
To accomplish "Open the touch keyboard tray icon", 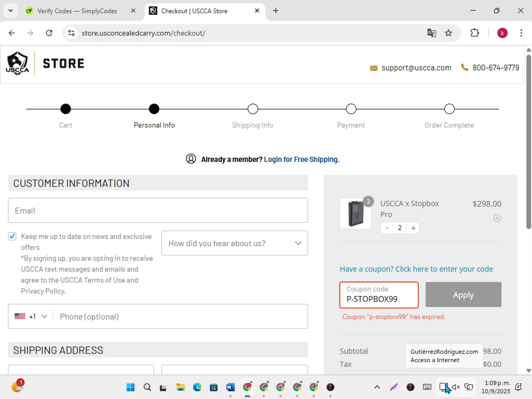I will coord(427,387).
